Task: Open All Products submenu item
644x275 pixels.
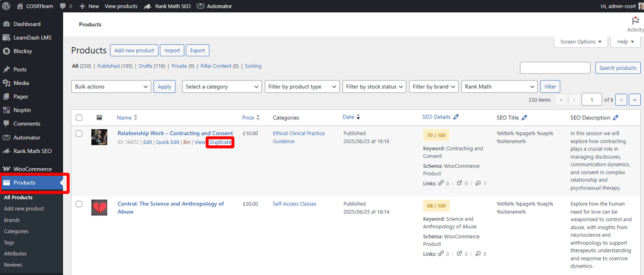Action: [18, 198]
